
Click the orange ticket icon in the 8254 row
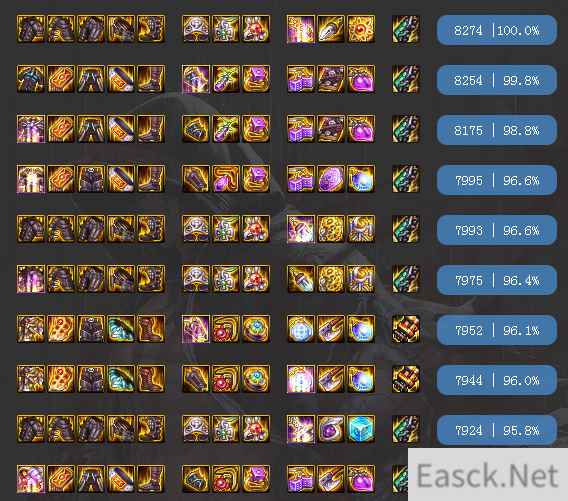pyautogui.click(x=61, y=79)
